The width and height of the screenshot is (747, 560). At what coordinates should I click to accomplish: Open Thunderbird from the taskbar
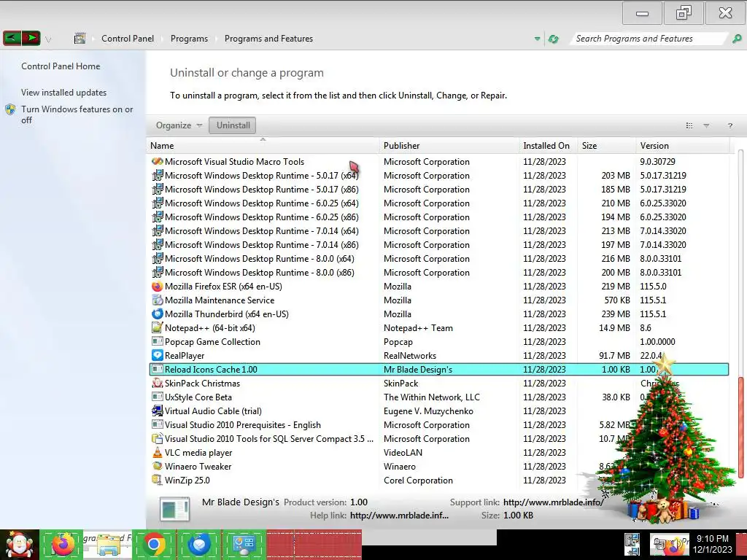(198, 544)
